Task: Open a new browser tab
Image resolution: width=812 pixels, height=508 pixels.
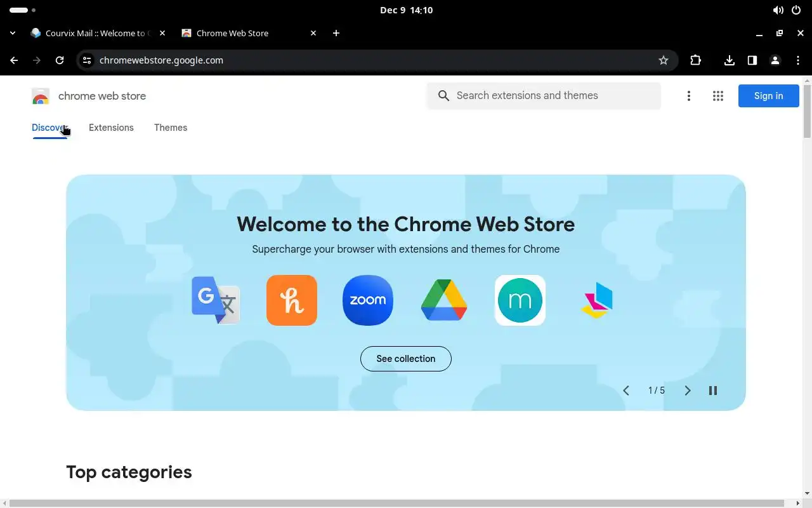Action: [x=336, y=33]
